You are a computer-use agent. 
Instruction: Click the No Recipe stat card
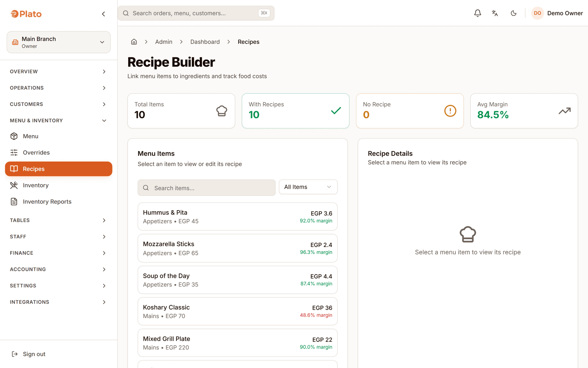[410, 111]
